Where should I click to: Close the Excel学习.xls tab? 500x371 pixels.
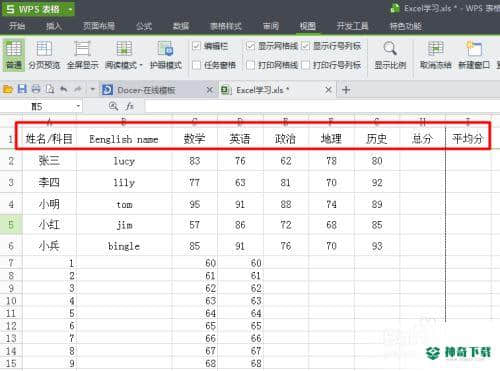point(328,90)
